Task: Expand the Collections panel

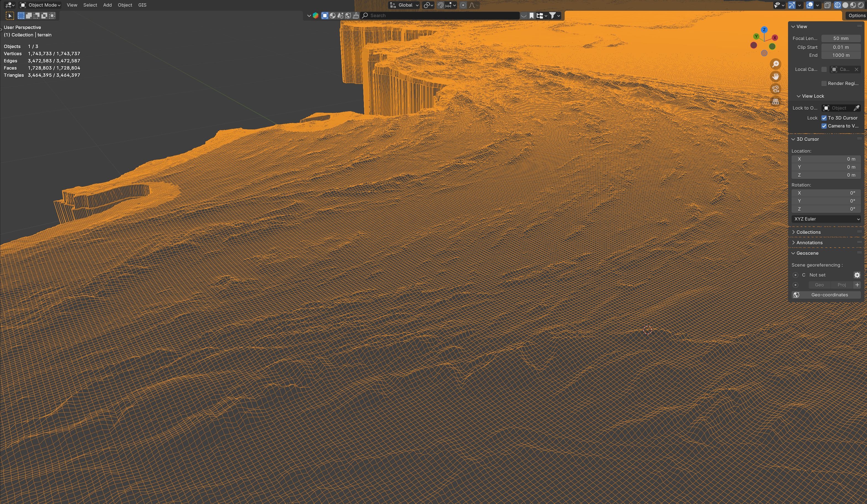Action: (x=808, y=232)
